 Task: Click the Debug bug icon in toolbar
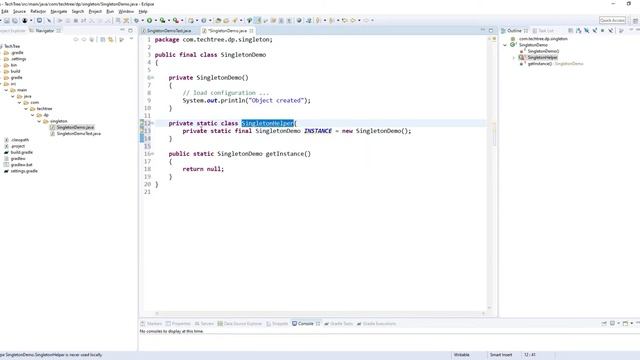136,20
